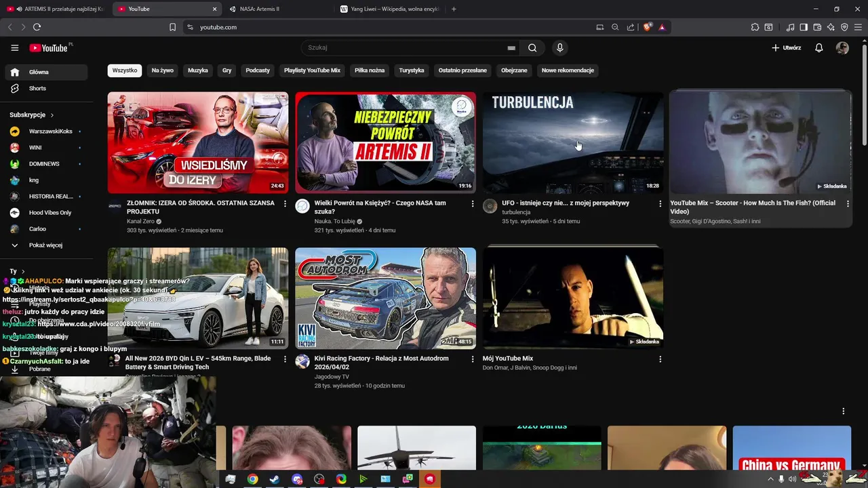Screen dimensions: 868x488
Task: Open the Kivi Racing Factory video title
Action: 381,363
